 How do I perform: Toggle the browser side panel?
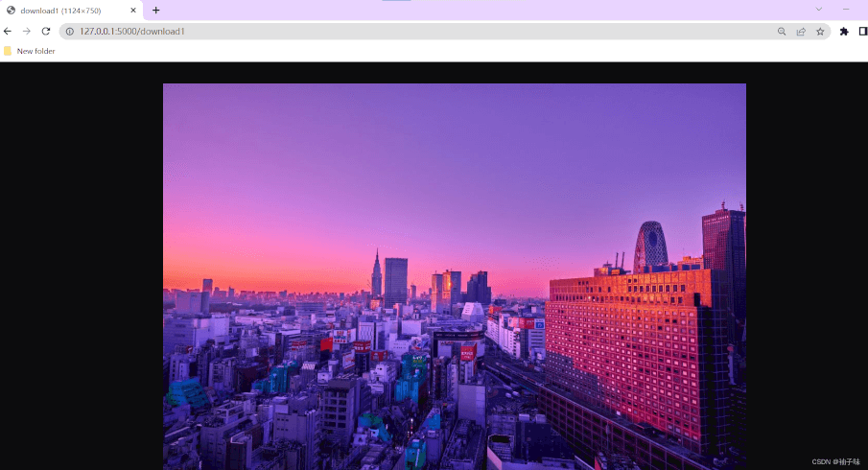point(863,32)
